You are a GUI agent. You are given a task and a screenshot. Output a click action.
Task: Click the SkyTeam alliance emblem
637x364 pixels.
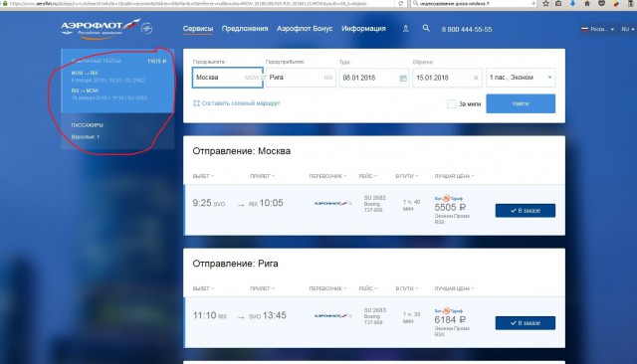pyautogui.click(x=146, y=29)
